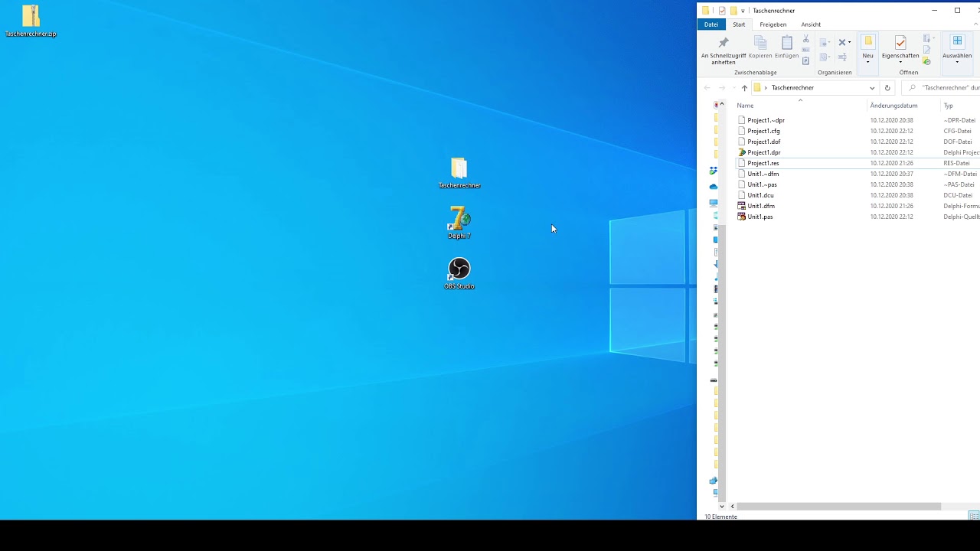Click the This PC icon in the navigation pane
Viewport: 980px width, 551px height.
[x=714, y=203]
